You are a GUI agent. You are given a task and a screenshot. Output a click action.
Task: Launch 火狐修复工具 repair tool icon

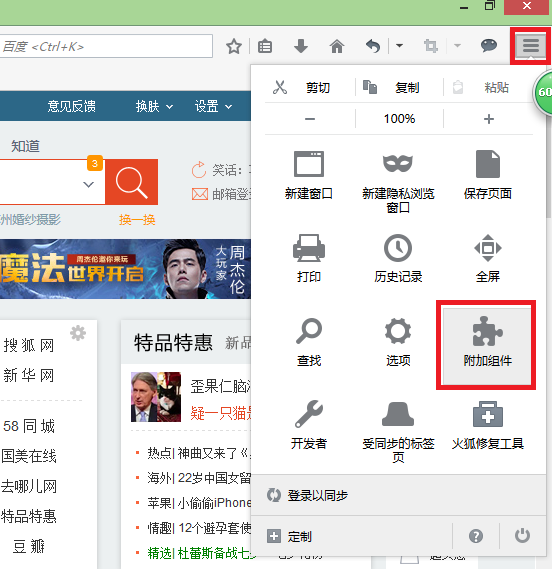[x=488, y=414]
